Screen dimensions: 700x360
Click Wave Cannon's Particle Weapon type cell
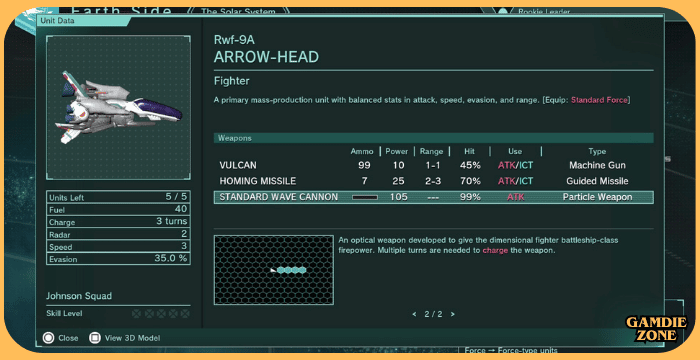tap(597, 197)
